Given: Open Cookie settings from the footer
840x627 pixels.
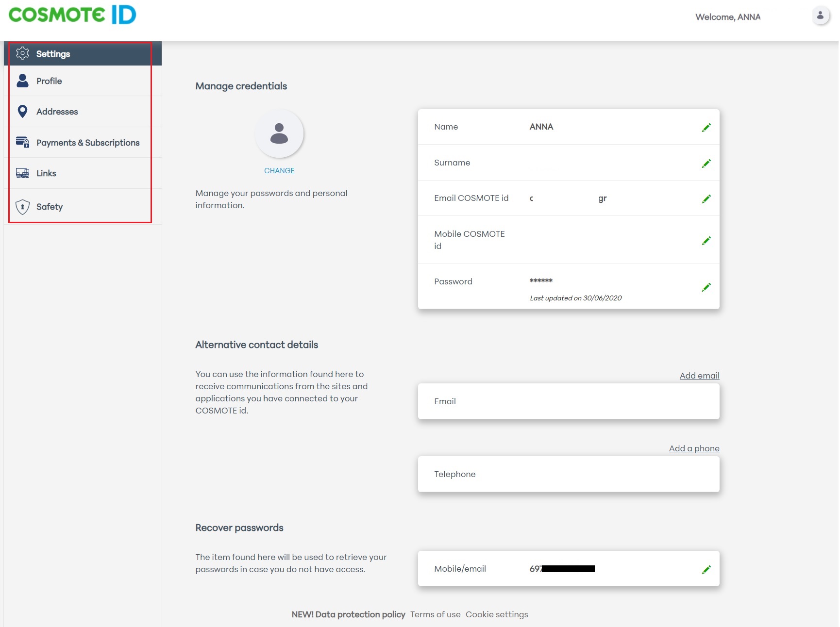Looking at the screenshot, I should [x=496, y=614].
